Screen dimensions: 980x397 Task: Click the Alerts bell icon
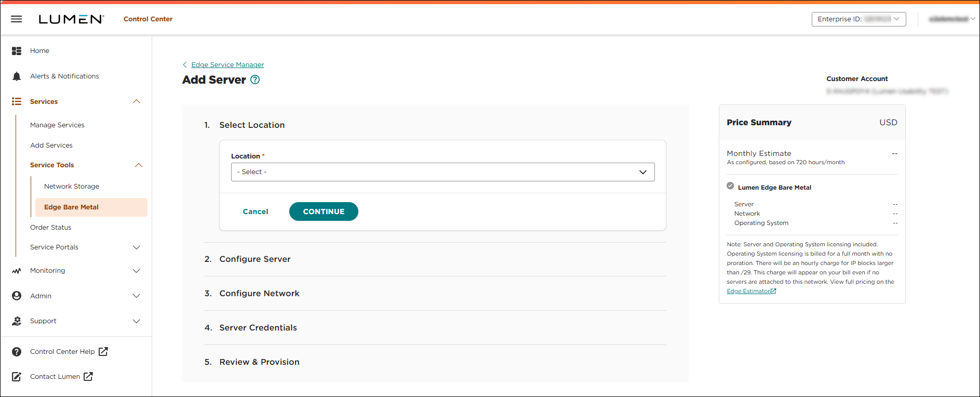17,76
